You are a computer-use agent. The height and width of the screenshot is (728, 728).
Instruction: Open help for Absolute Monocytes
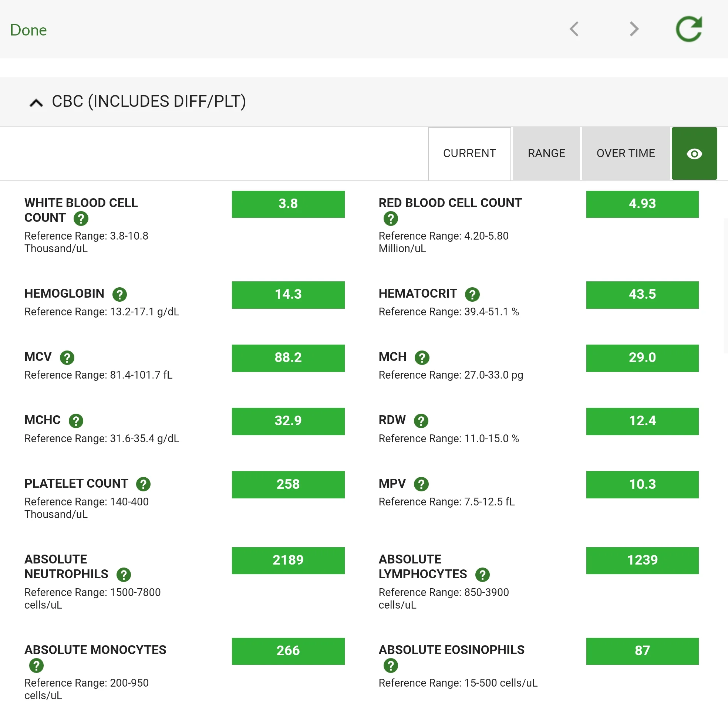point(36,666)
